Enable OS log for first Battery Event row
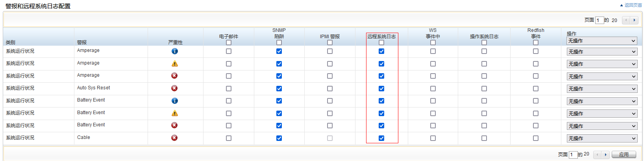Image resolution: width=644 pixels, height=161 pixels. coord(484,101)
